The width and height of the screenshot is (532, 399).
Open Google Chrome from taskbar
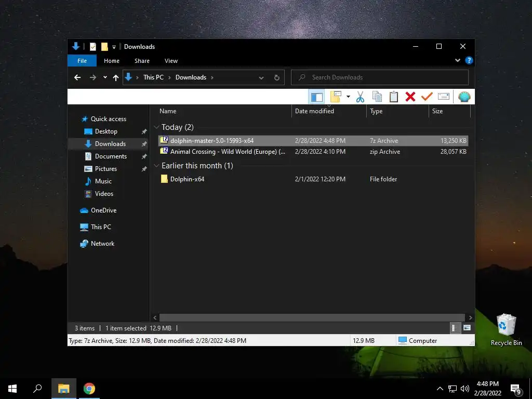pyautogui.click(x=89, y=389)
